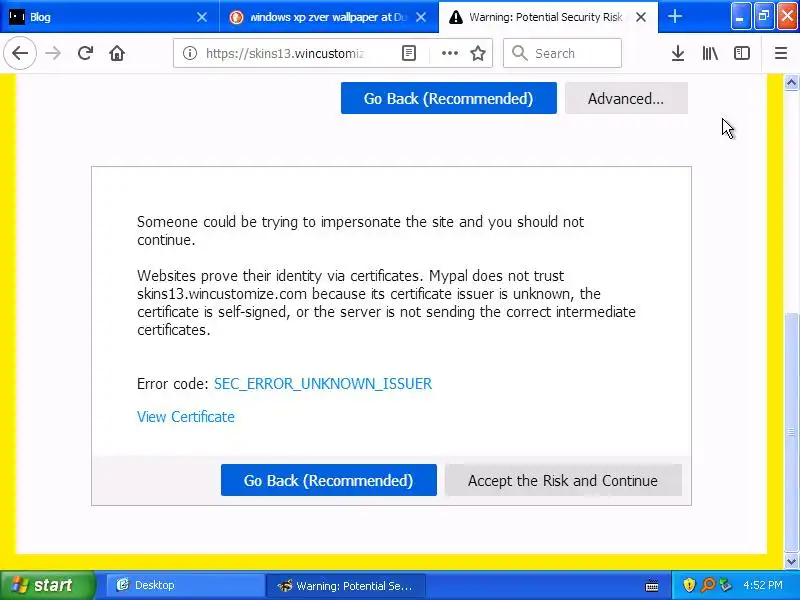Click the 4:52 PM system clock
The image size is (800, 600).
(763, 585)
